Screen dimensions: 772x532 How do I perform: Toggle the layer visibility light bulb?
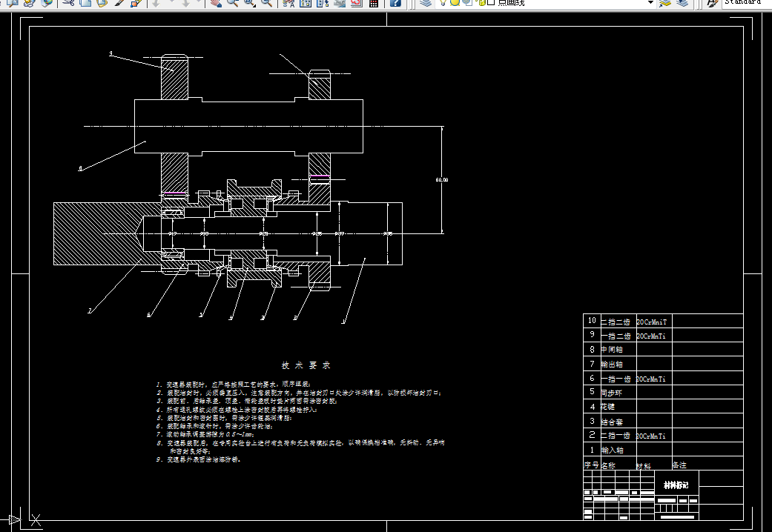(x=443, y=4)
